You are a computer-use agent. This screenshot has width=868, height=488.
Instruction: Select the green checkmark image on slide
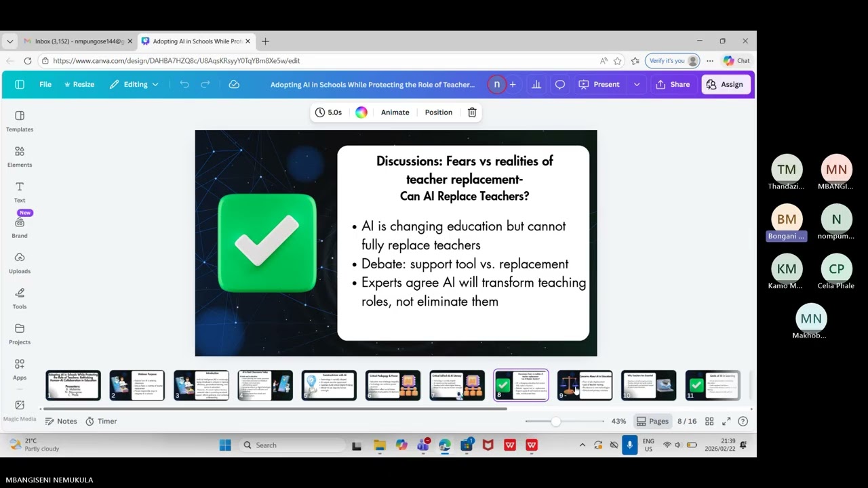coord(267,243)
